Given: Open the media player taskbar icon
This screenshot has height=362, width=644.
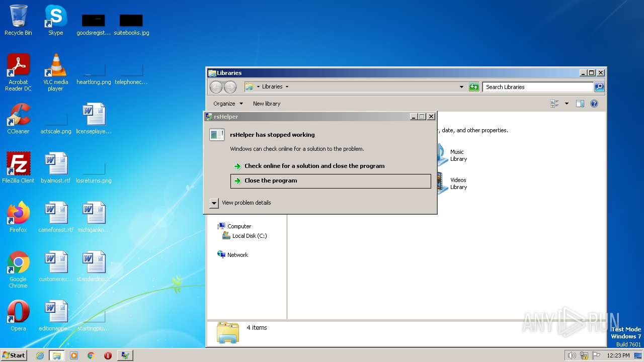Looking at the screenshot, I should coord(74,355).
